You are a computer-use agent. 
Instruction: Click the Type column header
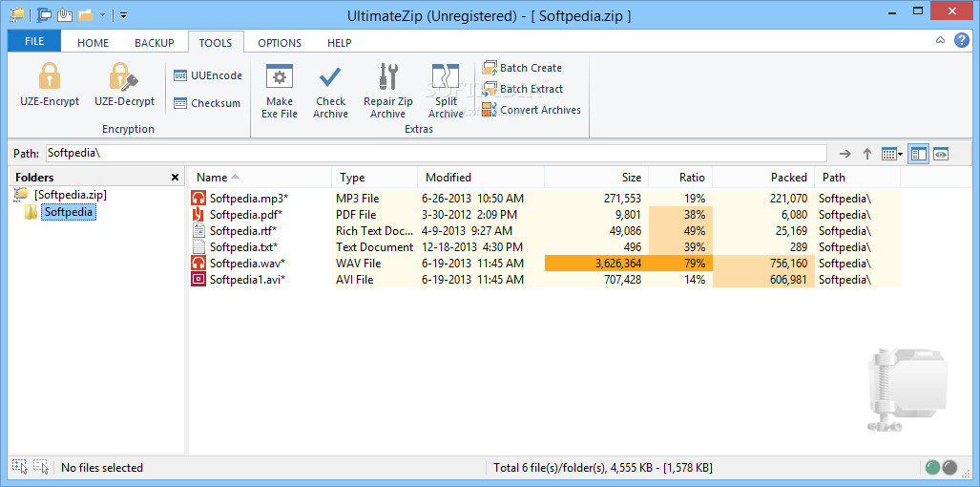click(x=374, y=177)
